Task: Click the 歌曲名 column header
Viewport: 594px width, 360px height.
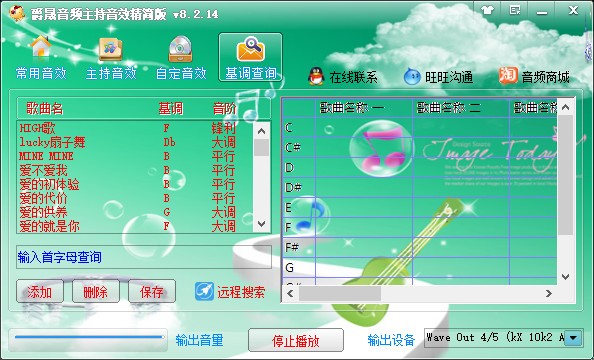Action: [x=44, y=109]
